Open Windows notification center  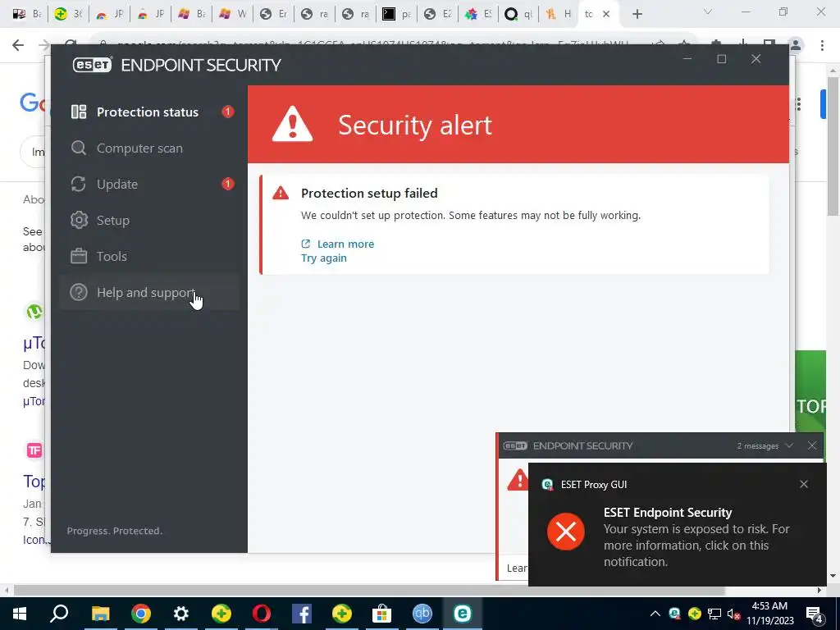point(815,614)
